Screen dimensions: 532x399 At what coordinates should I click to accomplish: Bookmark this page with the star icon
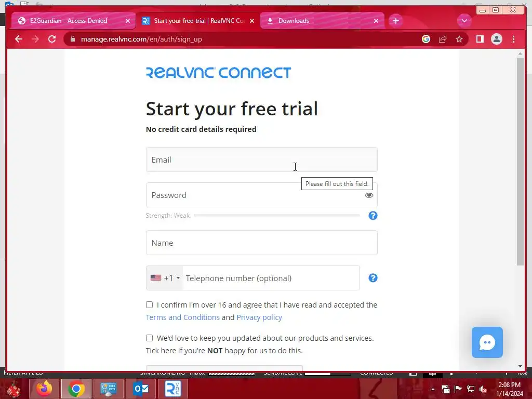459,39
